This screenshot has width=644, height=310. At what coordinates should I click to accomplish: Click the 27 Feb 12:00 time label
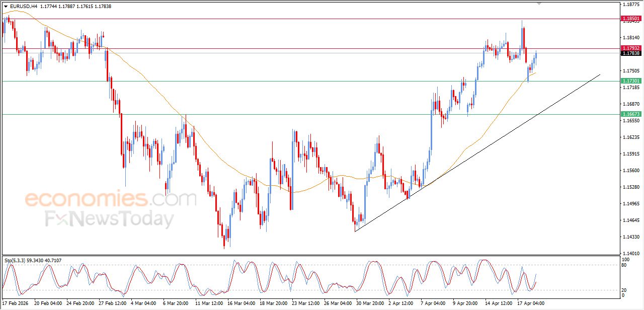(113, 303)
